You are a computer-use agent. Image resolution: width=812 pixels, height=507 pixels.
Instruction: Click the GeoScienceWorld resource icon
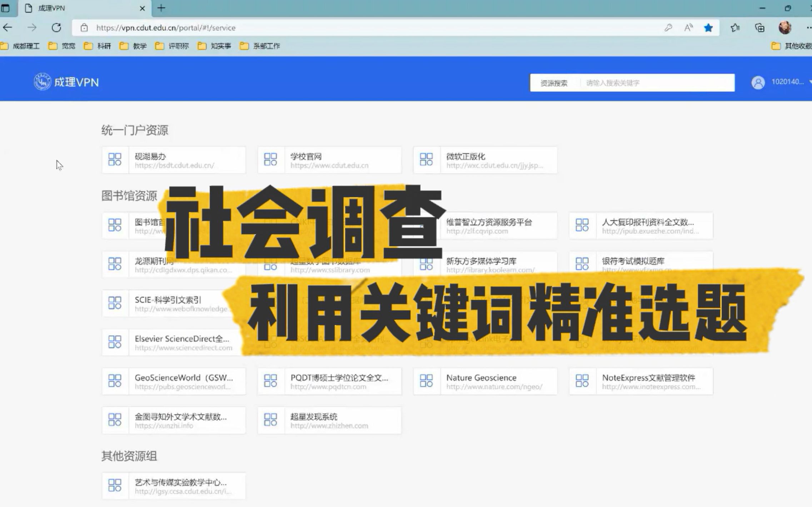click(x=115, y=381)
